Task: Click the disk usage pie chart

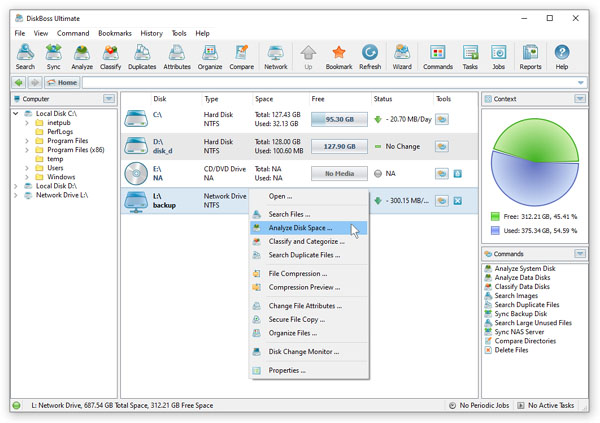Action: pyautogui.click(x=535, y=162)
